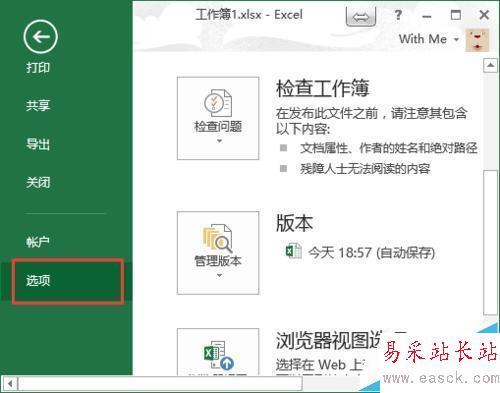Click the Excel file icon beside 今天 18:57
The image size is (500, 393).
click(x=293, y=251)
